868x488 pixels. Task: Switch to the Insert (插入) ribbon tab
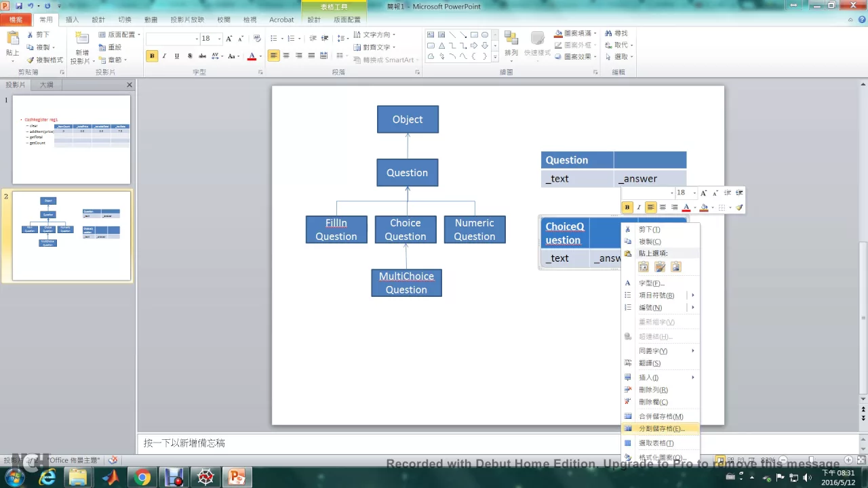pos(72,20)
